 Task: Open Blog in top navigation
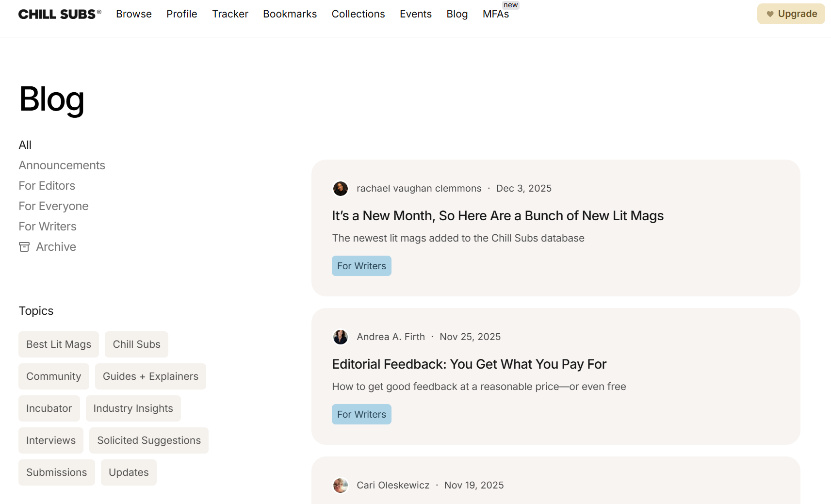457,14
